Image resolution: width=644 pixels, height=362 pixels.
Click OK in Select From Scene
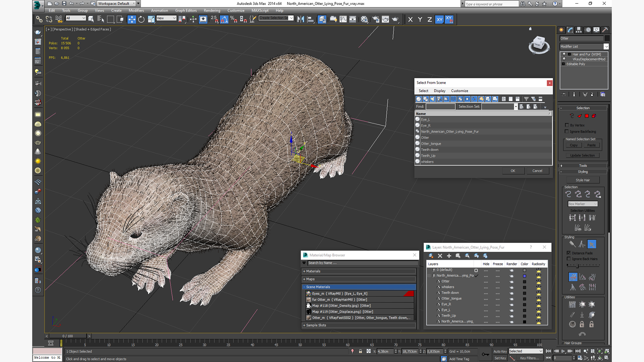pyautogui.click(x=513, y=171)
